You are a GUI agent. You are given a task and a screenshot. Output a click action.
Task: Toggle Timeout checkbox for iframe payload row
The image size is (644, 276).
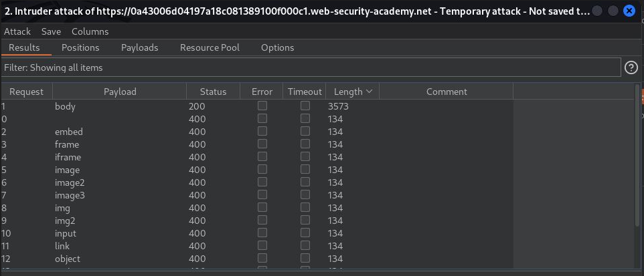(x=305, y=157)
